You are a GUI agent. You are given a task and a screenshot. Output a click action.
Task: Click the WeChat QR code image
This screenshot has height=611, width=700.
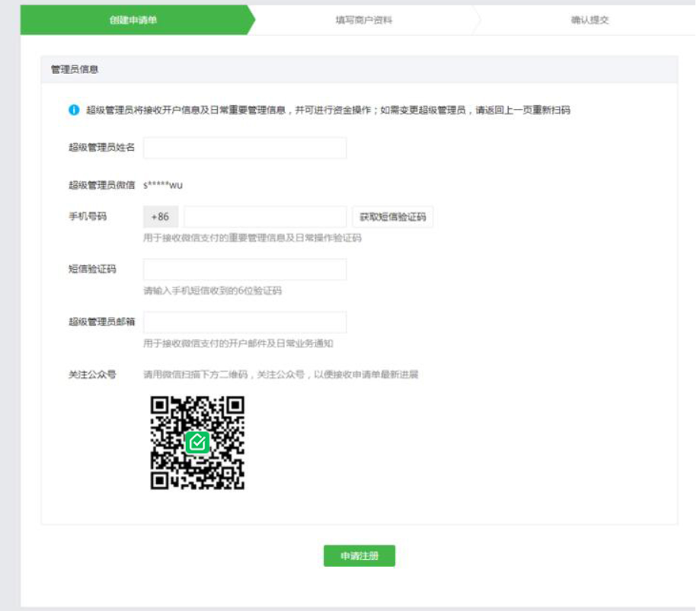(x=197, y=443)
